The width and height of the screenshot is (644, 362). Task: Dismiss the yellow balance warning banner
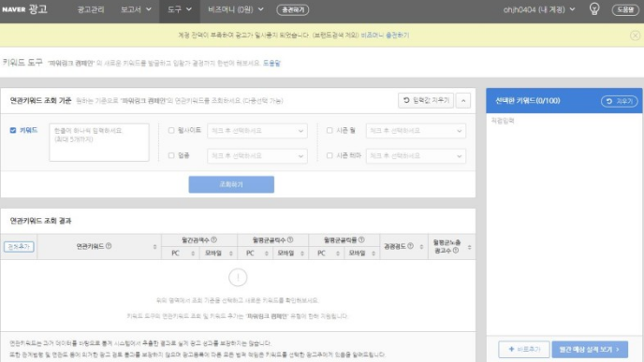tap(635, 36)
